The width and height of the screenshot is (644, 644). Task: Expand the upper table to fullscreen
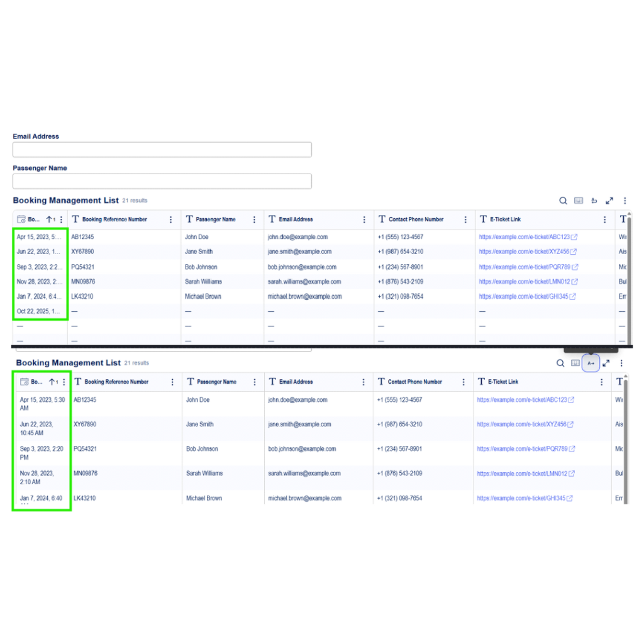[609, 201]
